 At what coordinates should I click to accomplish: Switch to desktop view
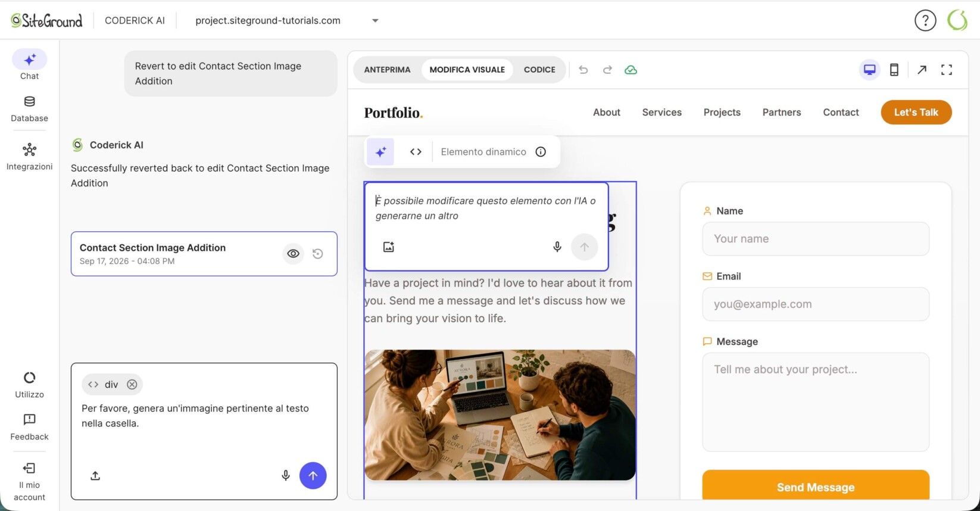point(870,70)
